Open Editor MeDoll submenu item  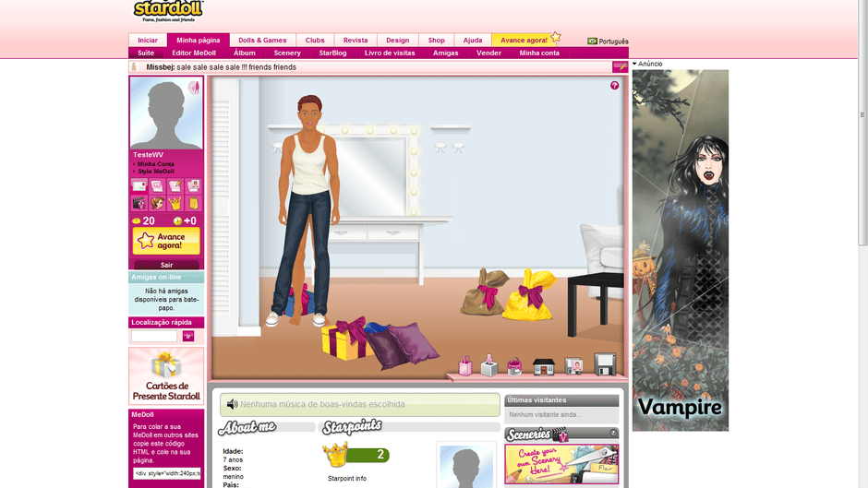coord(194,54)
